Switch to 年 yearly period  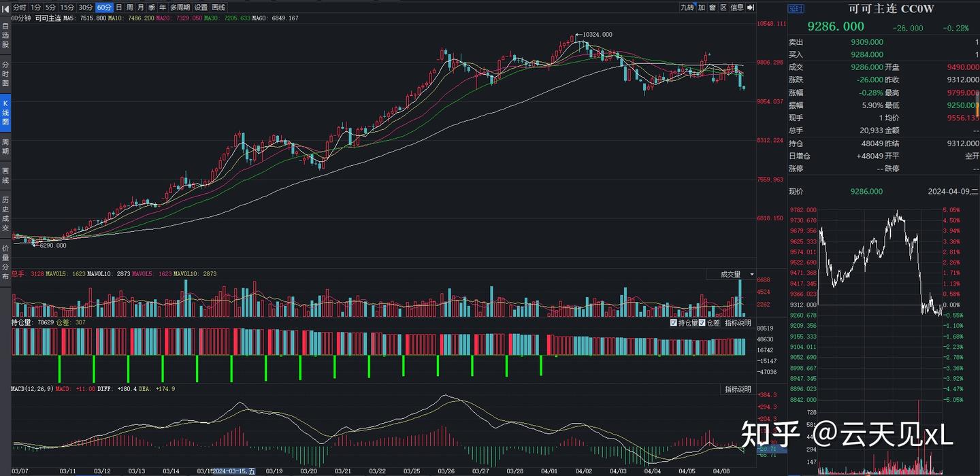click(x=163, y=7)
